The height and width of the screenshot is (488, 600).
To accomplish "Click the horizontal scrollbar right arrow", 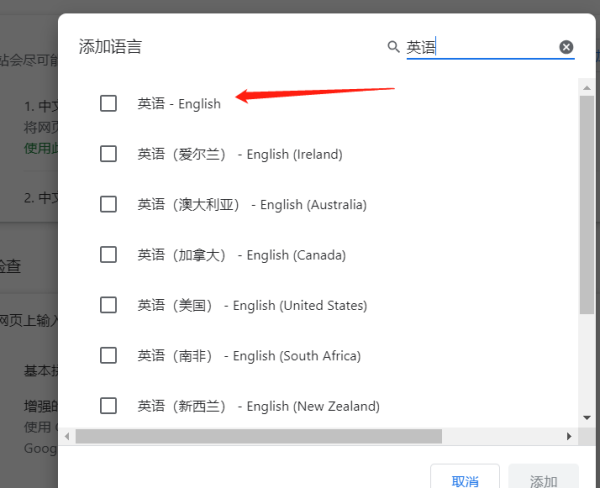I will 569,436.
